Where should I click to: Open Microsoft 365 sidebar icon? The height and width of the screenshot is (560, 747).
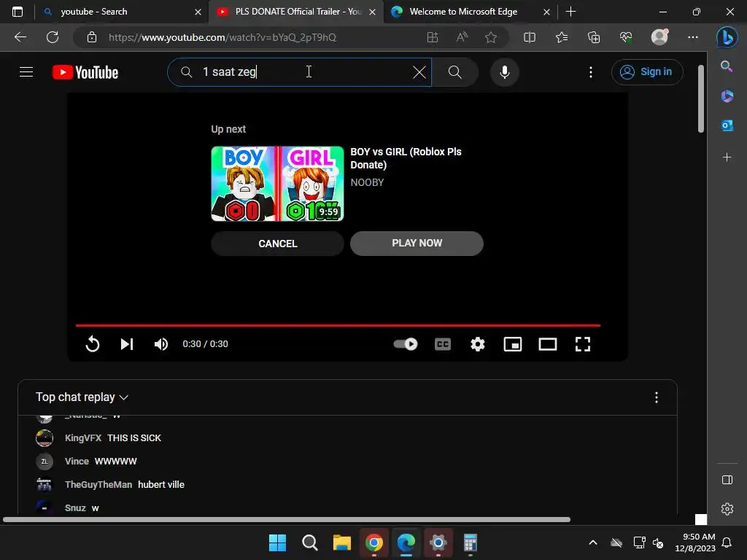click(x=727, y=96)
